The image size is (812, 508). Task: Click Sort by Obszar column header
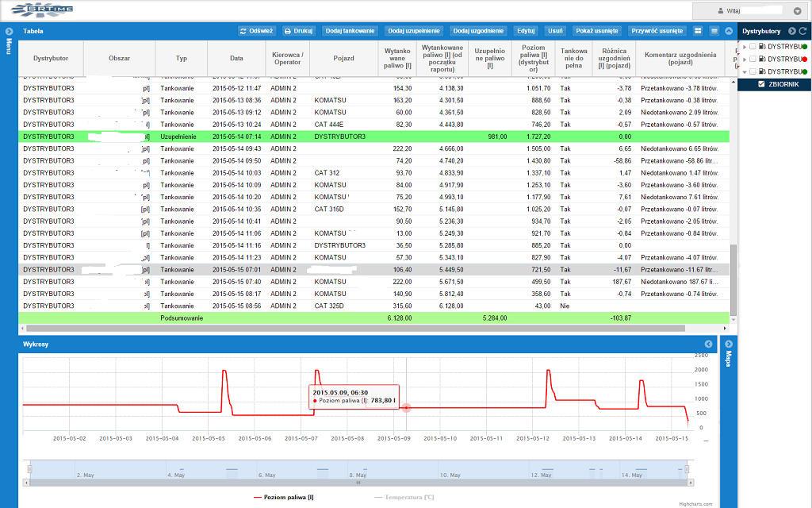(119, 59)
